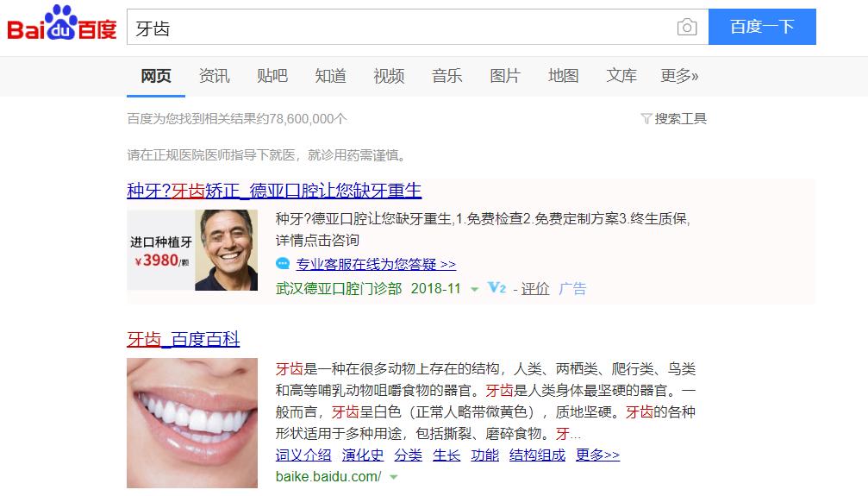Click the Baidu logo

[61, 23]
